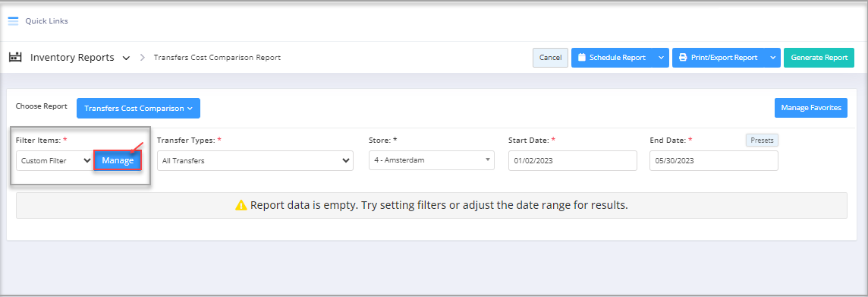Open the Inventory Reports chevron menu
868x297 pixels.
[x=126, y=58]
